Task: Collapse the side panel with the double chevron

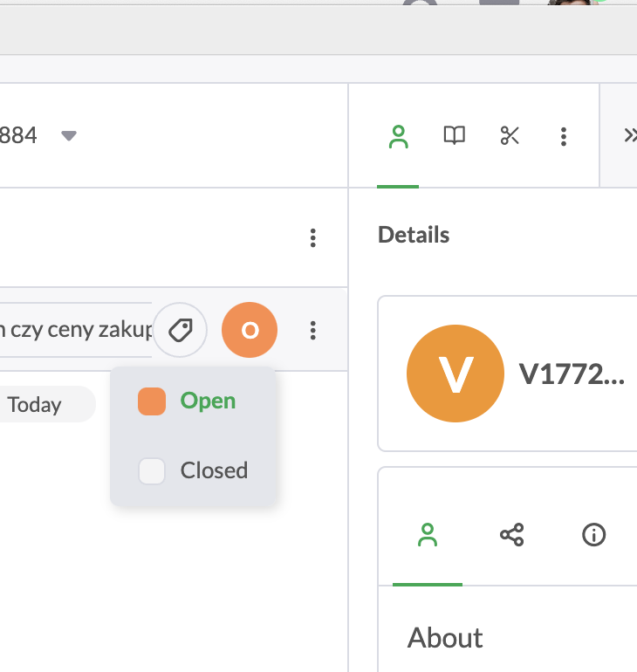Action: pos(628,135)
